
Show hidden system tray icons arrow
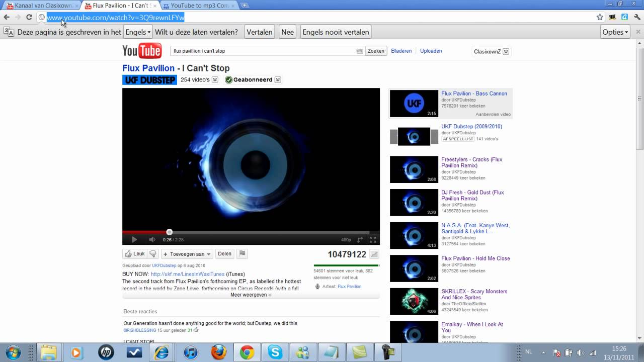[x=543, y=352]
